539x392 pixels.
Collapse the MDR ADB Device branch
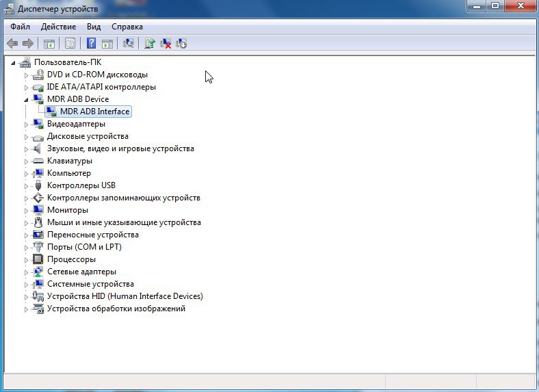click(x=26, y=100)
